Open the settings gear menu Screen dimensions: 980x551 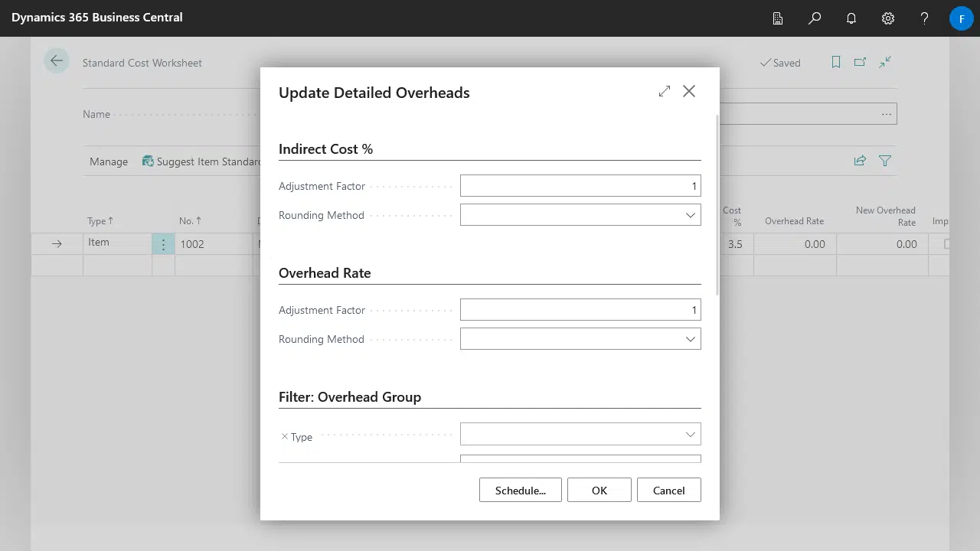coord(888,18)
